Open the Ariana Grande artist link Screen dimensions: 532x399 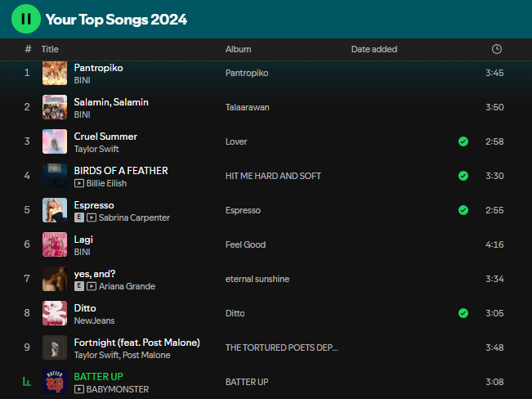(127, 286)
